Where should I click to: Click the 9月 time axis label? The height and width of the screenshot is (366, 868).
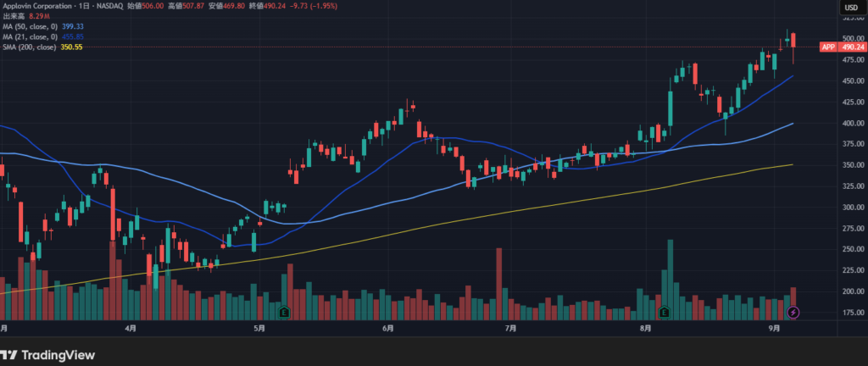pyautogui.click(x=775, y=329)
